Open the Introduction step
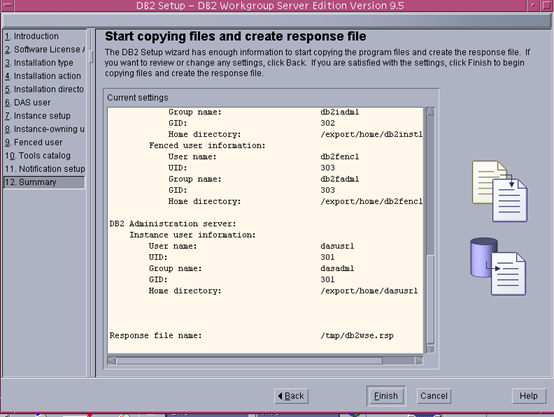 (x=32, y=36)
